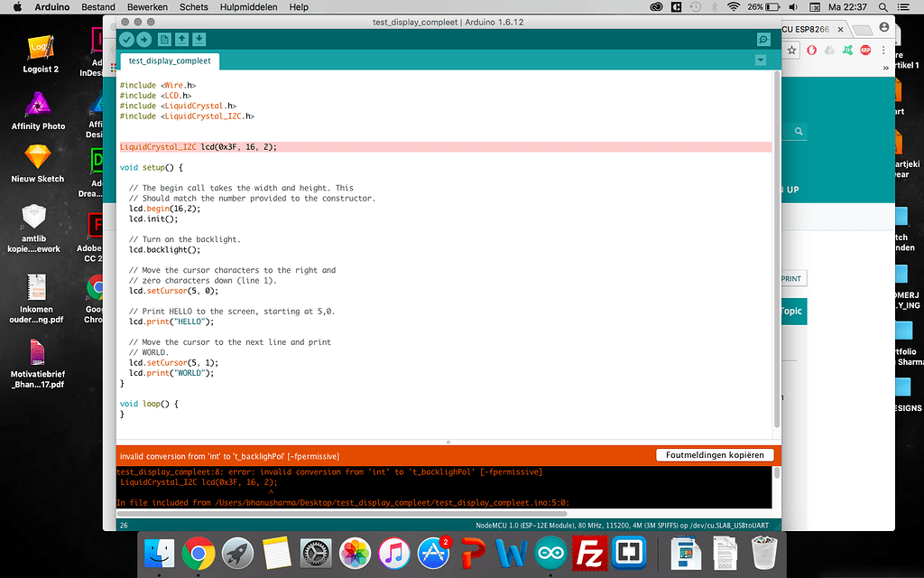The width and height of the screenshot is (924, 578).
Task: Click the Upload arrow button in Arduino
Action: point(143,40)
